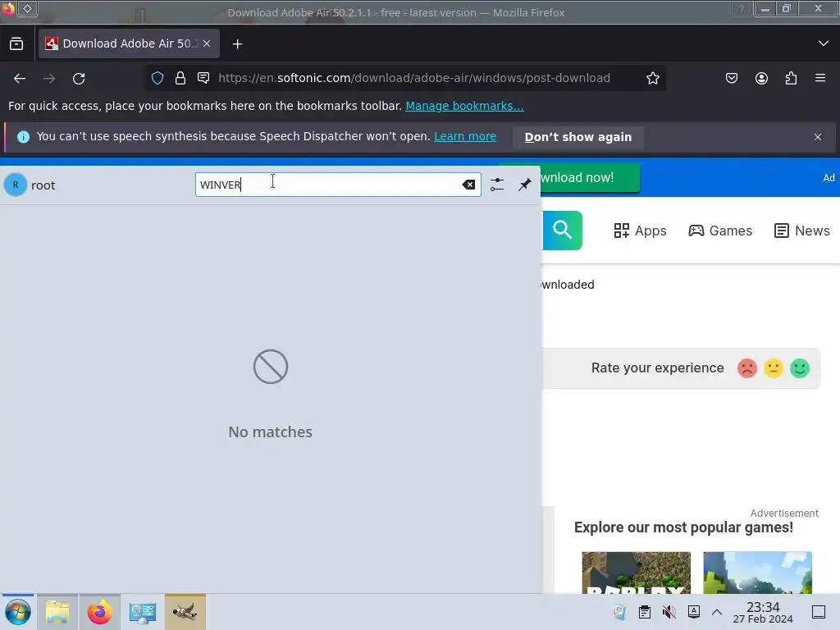840x630 pixels.
Task: Open the Firefox hamburger application menu
Action: pyautogui.click(x=820, y=78)
